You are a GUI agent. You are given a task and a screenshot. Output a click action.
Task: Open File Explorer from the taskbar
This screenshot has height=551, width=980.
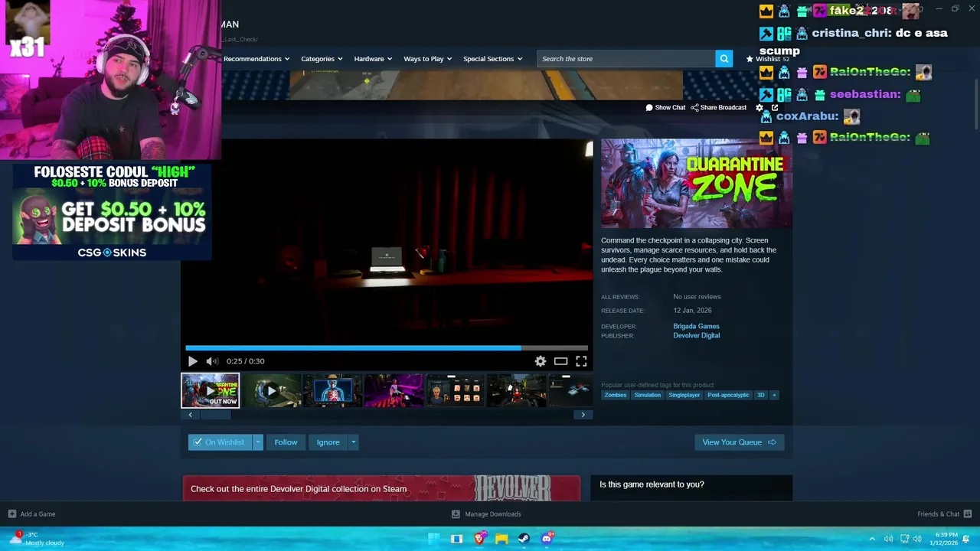[x=501, y=539]
